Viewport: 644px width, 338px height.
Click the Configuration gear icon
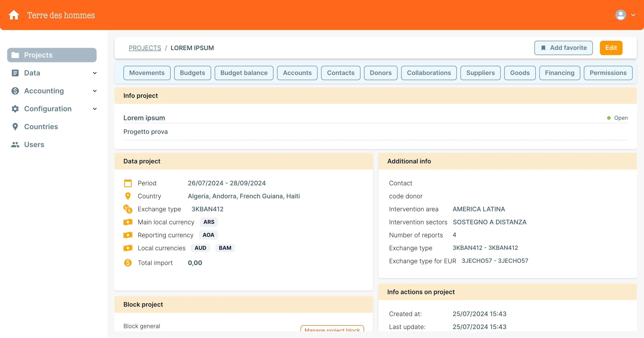coord(15,109)
